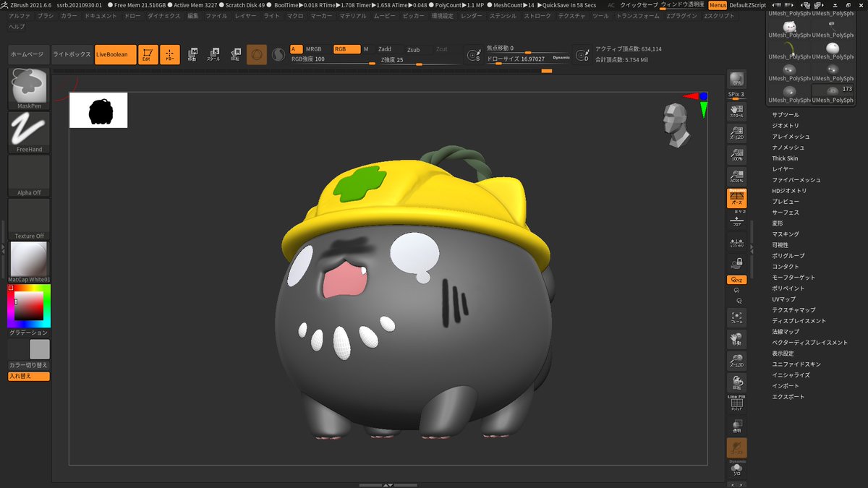Viewport: 868px width, 488px height.
Task: Set canvas to 100% actual size
Action: tap(736, 154)
